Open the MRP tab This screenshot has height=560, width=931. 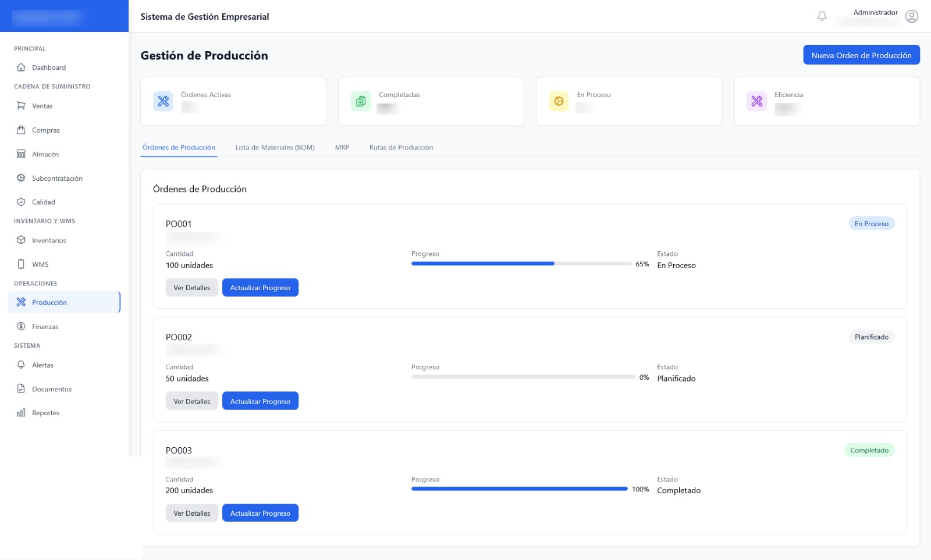[342, 147]
